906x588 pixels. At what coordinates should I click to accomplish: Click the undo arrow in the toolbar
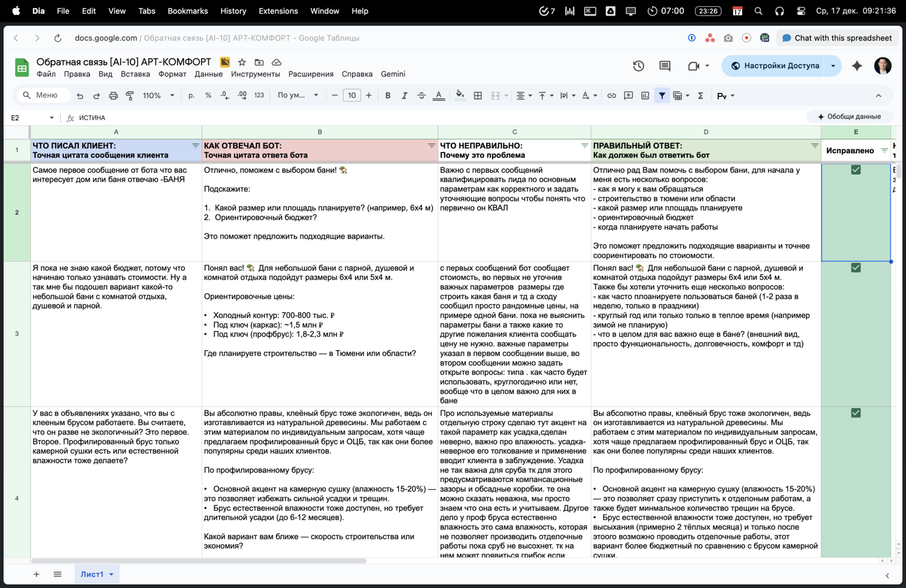(80, 95)
